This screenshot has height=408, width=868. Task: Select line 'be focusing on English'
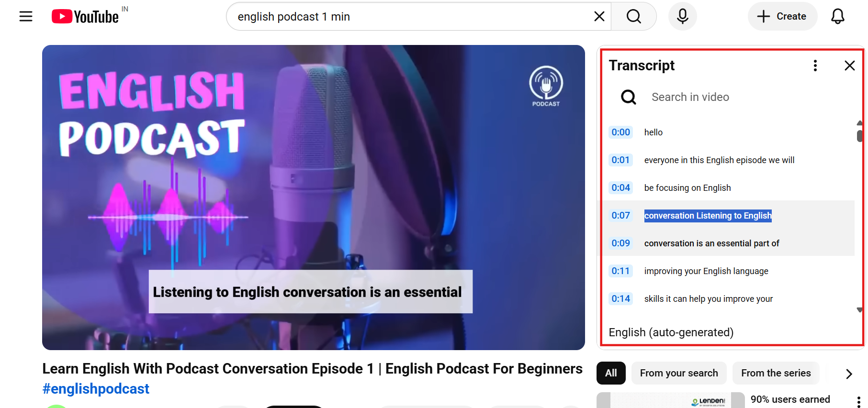coord(688,188)
